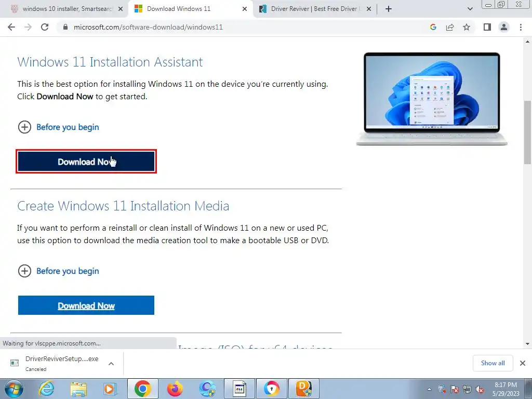
Task: Open the keyhole lock app in taskbar
Action: (x=271, y=389)
